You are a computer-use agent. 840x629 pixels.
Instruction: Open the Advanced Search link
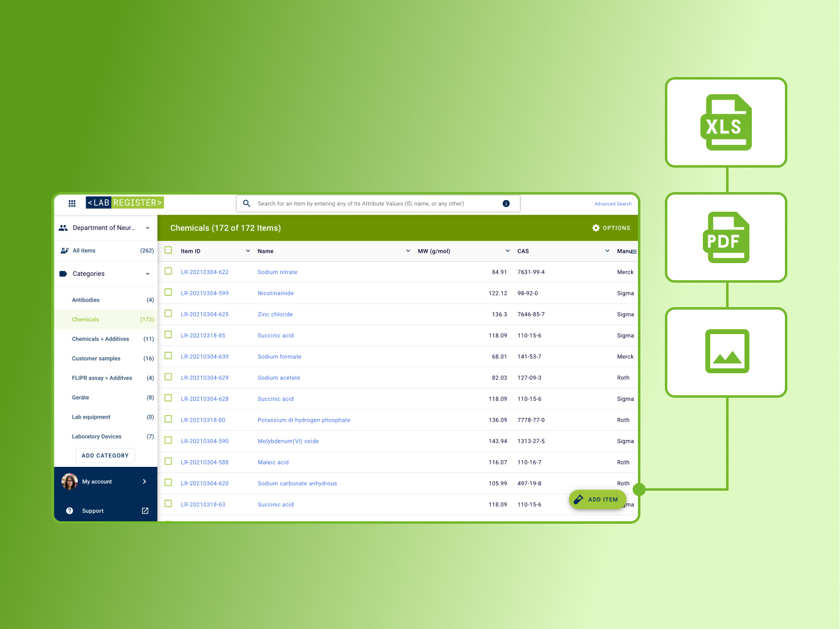point(612,204)
